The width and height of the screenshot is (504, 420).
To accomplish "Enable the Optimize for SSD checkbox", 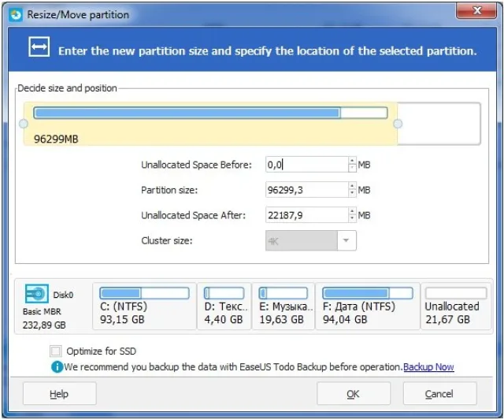I will pos(56,351).
